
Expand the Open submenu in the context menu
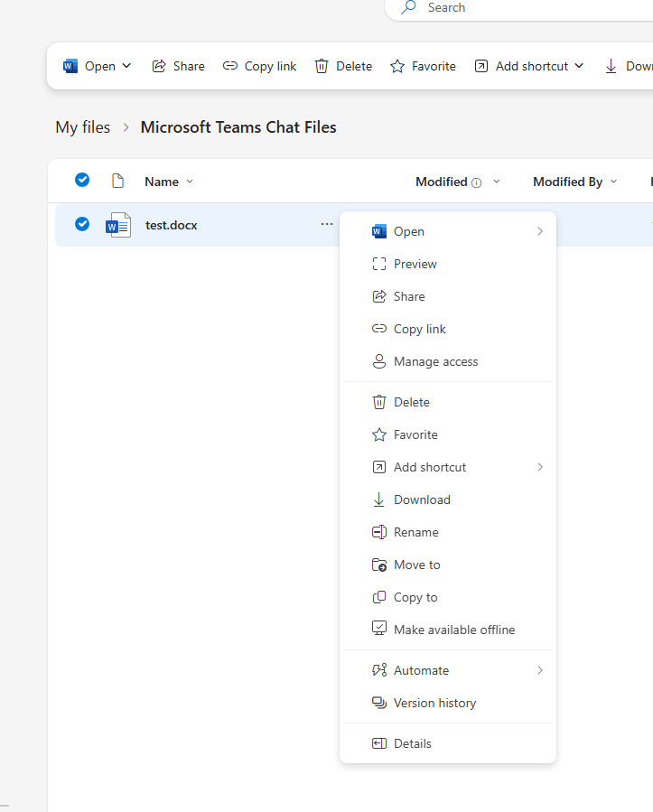[x=539, y=231]
